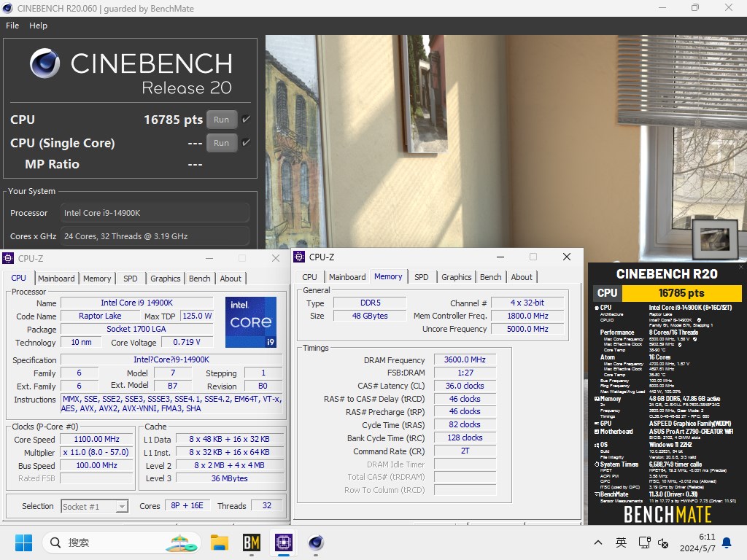Click the DRAM Frequency value 3600.0 MHz
The width and height of the screenshot is (747, 560).
click(x=465, y=360)
